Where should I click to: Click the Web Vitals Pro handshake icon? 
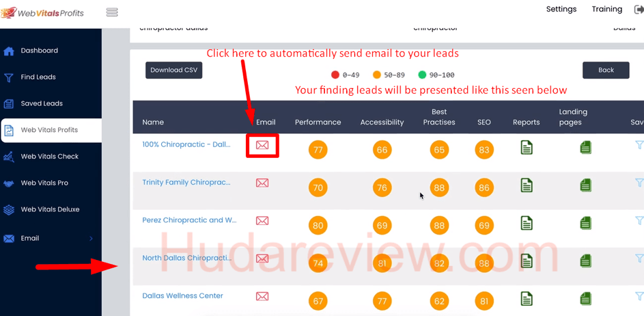coord(9,183)
